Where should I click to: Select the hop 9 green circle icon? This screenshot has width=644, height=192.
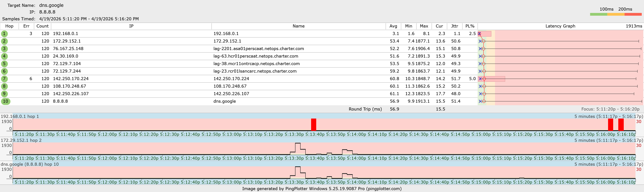(4, 94)
